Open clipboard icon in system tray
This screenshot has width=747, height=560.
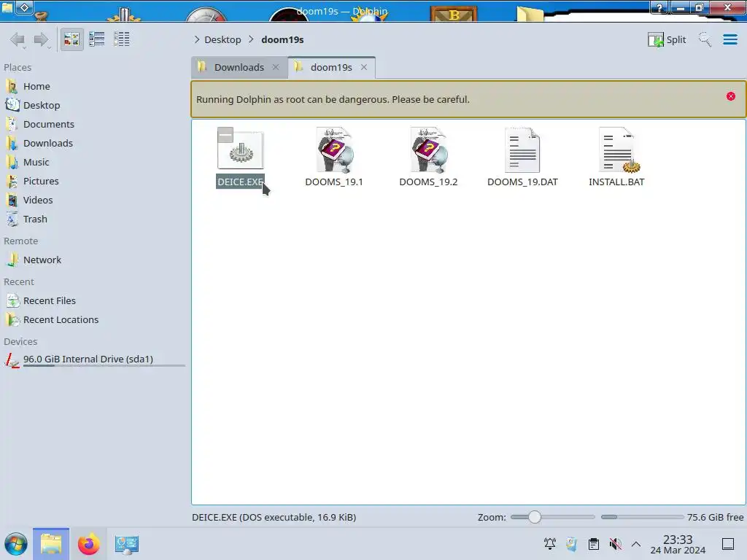click(594, 544)
